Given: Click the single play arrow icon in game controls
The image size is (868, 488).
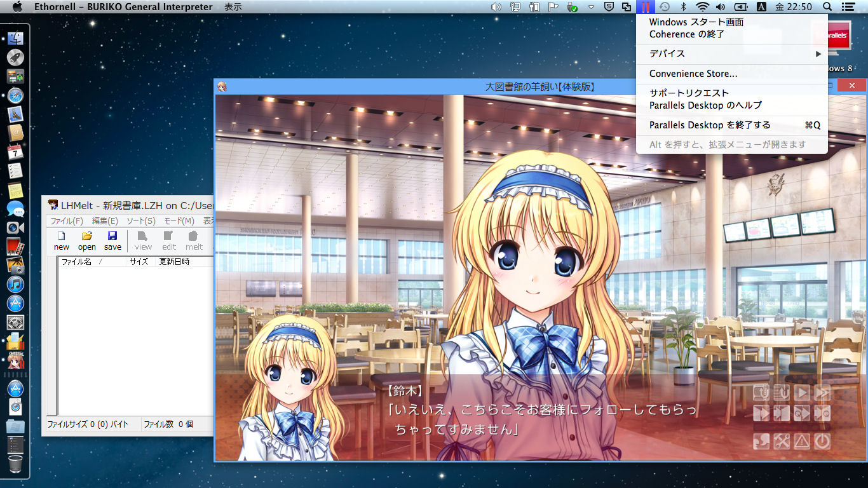Looking at the screenshot, I should [802, 393].
